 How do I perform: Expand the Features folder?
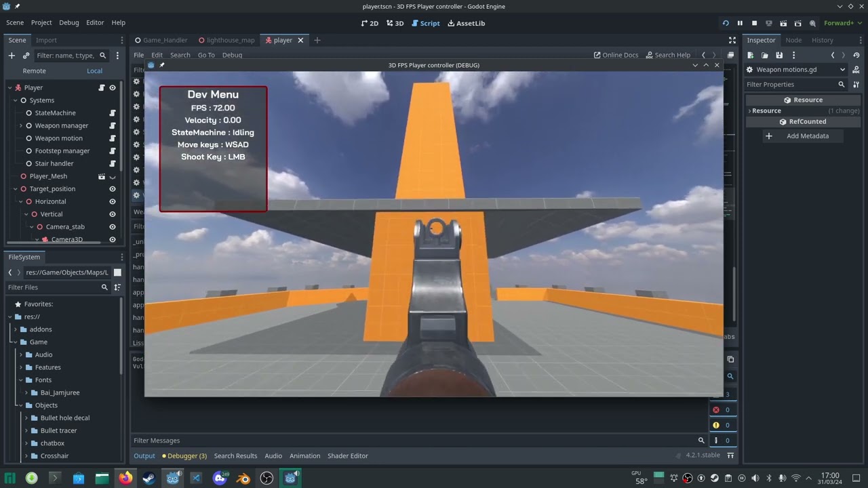click(21, 367)
